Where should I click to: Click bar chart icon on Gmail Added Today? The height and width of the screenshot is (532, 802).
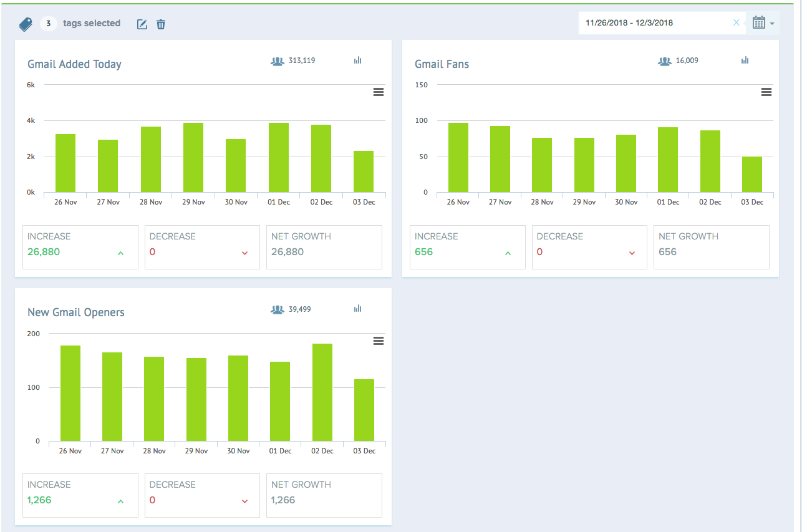pyautogui.click(x=358, y=60)
